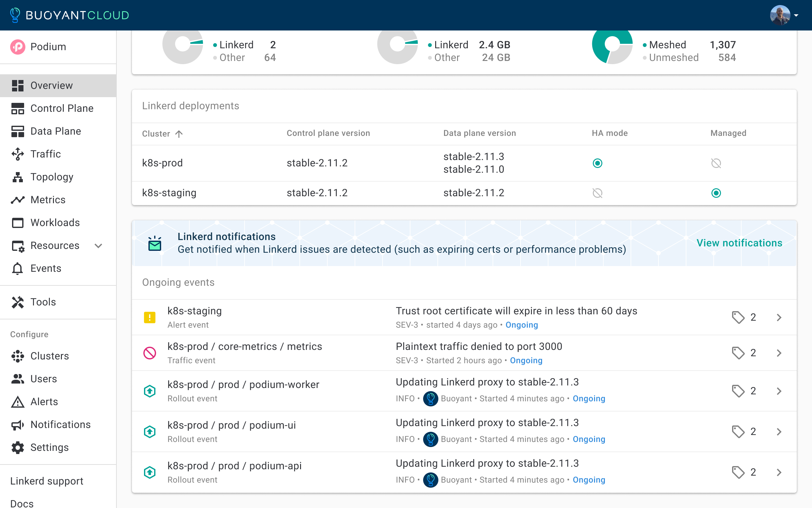Click the tag icon on Plaintext traffic denied row
812x508 pixels.
tap(738, 353)
